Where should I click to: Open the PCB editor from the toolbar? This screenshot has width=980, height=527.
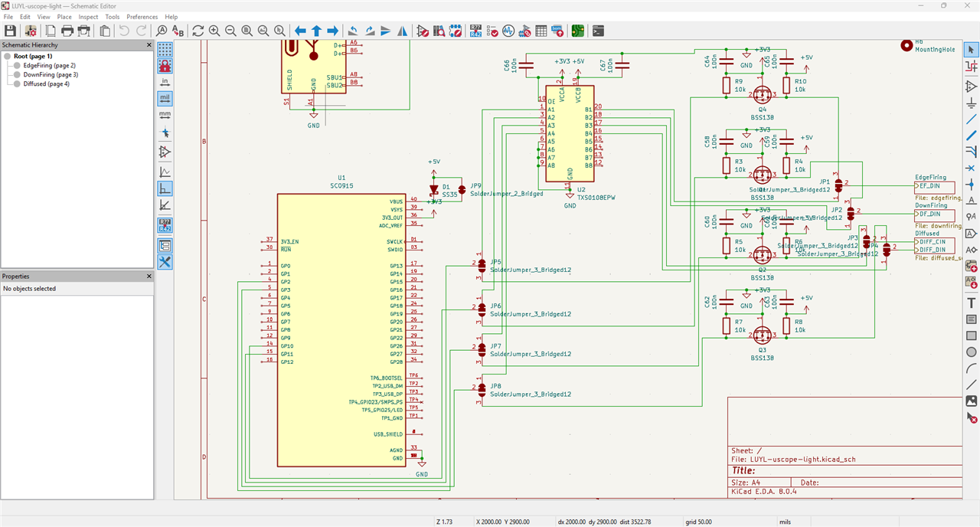[x=577, y=31]
